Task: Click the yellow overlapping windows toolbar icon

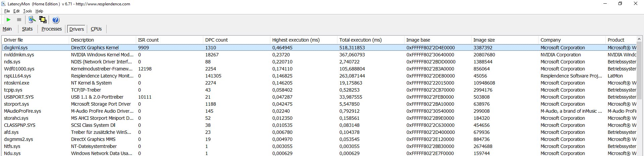Action: (x=43, y=20)
